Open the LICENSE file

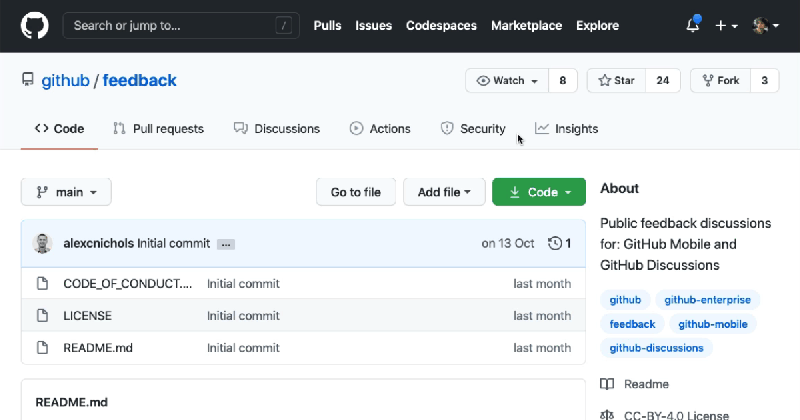87,315
